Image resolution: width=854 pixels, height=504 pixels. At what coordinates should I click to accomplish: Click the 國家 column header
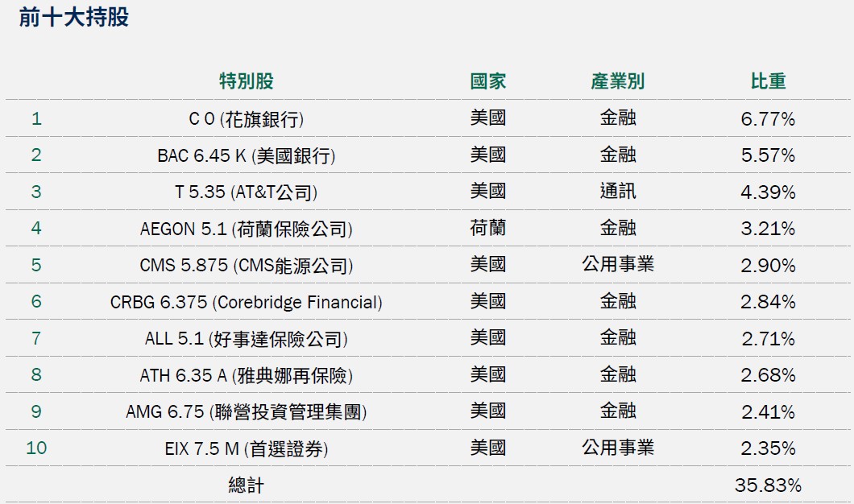pyautogui.click(x=487, y=81)
